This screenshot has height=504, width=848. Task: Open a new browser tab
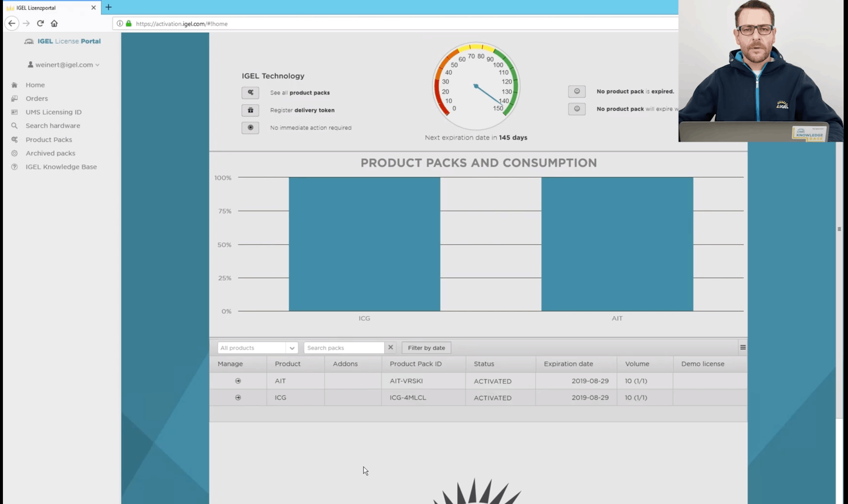click(x=108, y=7)
